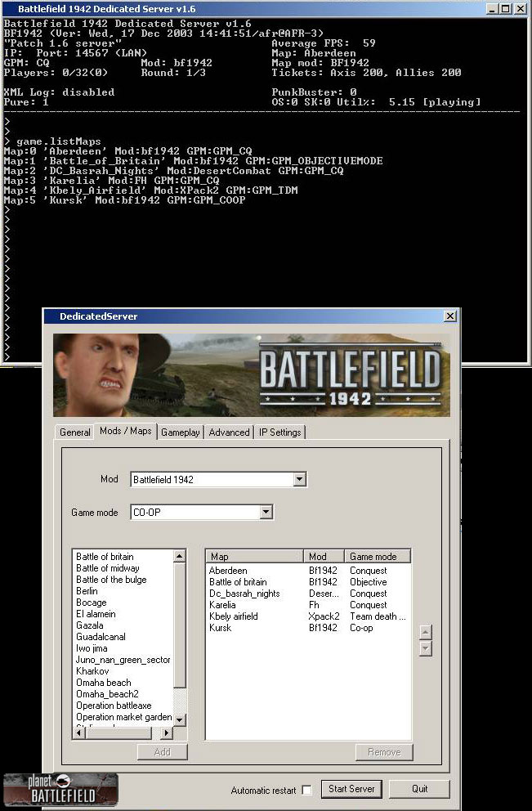Select Iwo jima map
The image size is (532, 811).
(92, 648)
